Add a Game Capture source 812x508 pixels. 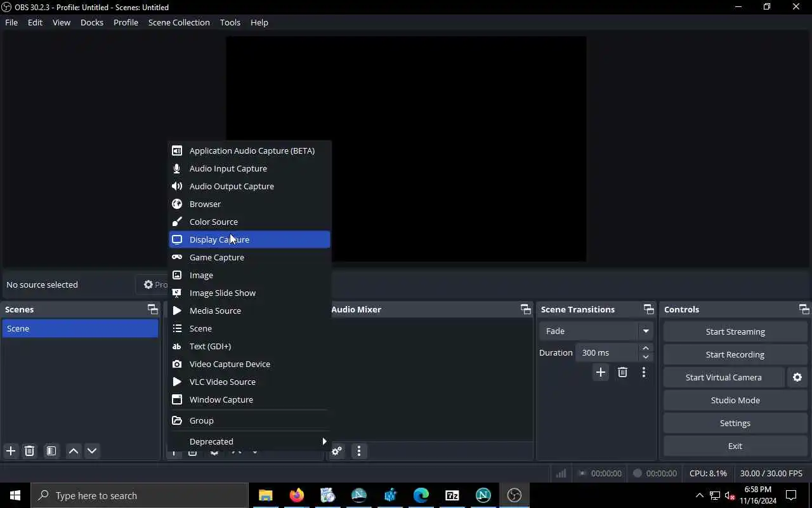[x=249, y=257]
